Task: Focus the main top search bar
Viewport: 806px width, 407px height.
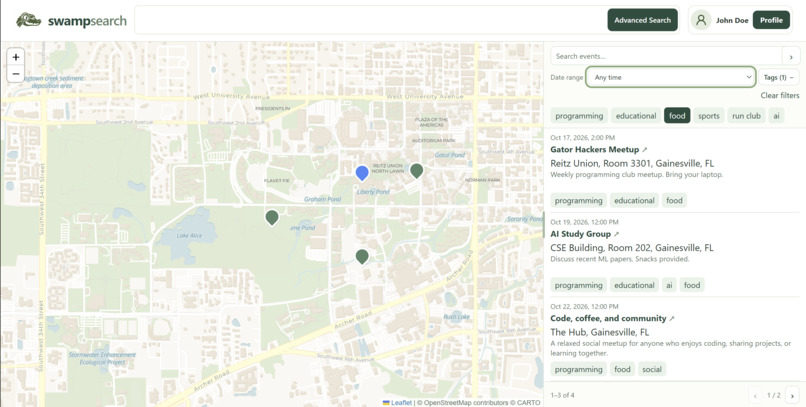Action: click(x=370, y=20)
